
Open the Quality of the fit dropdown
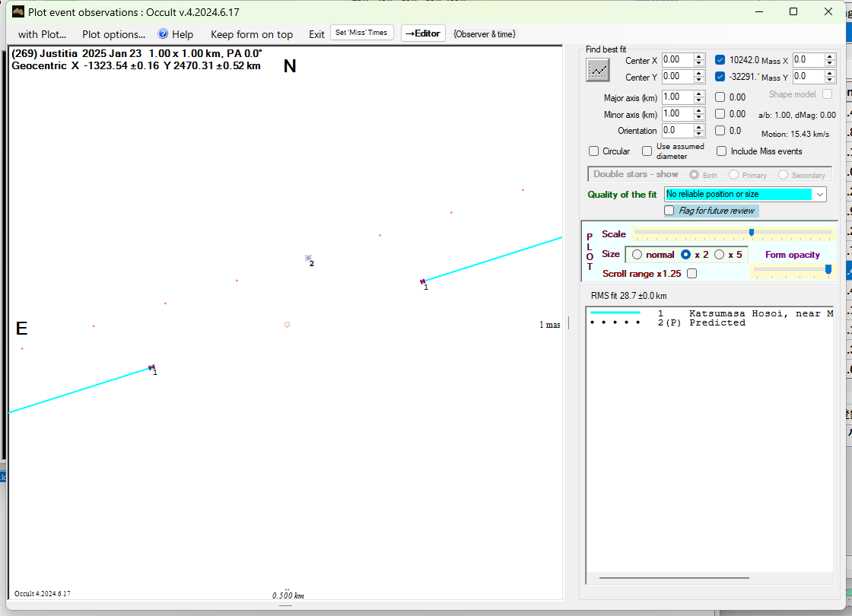click(x=819, y=195)
